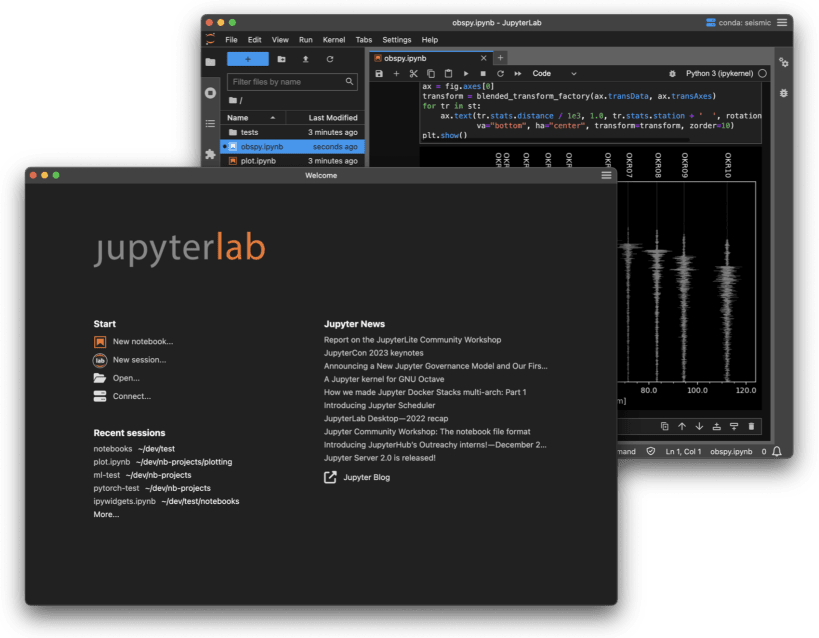Click the root folder breadcrumb icon
This screenshot has width=819, height=638.
(x=233, y=100)
